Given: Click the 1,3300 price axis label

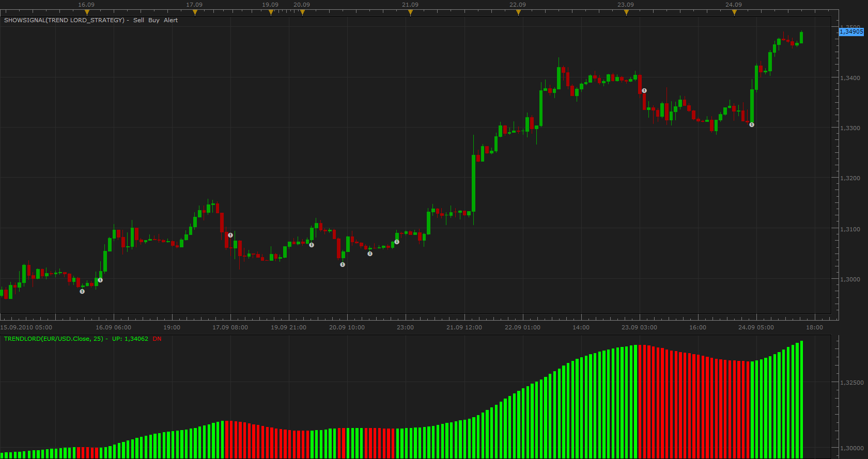Looking at the screenshot, I should tap(850, 128).
